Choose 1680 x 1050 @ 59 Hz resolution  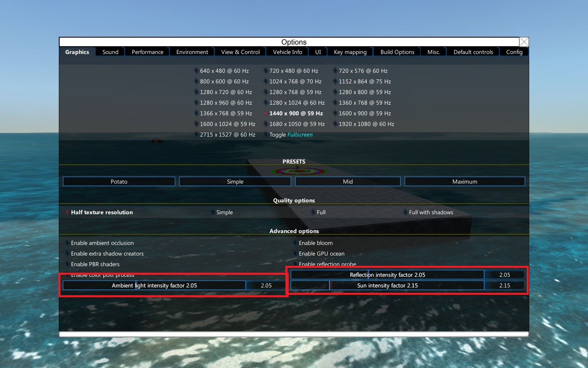tap(296, 124)
